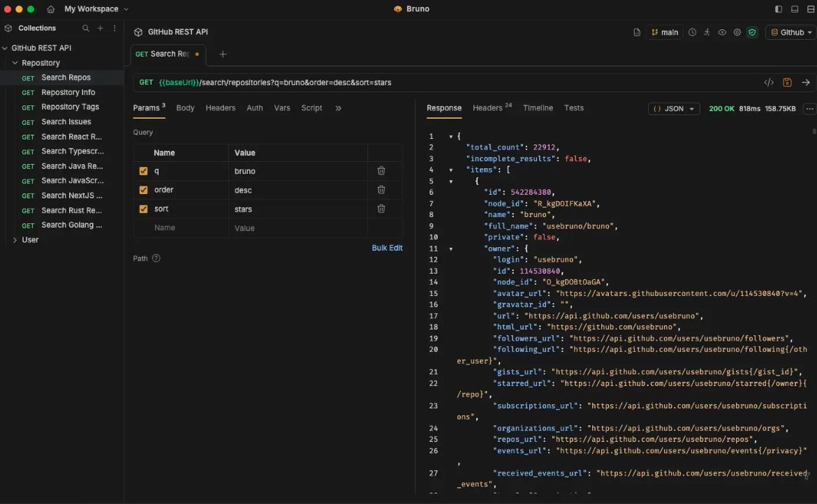Switch to the Response tab
Viewport: 817px width, 504px height.
tap(444, 108)
